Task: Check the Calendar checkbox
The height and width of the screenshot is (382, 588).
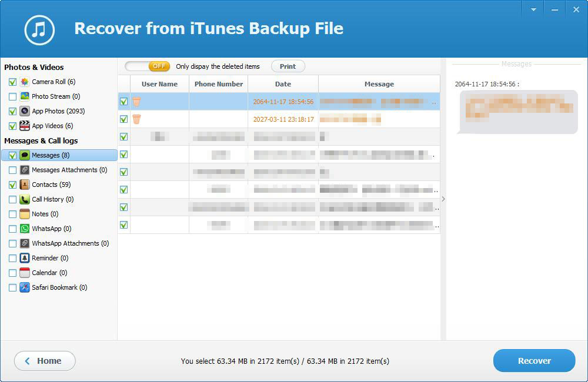Action: click(13, 273)
